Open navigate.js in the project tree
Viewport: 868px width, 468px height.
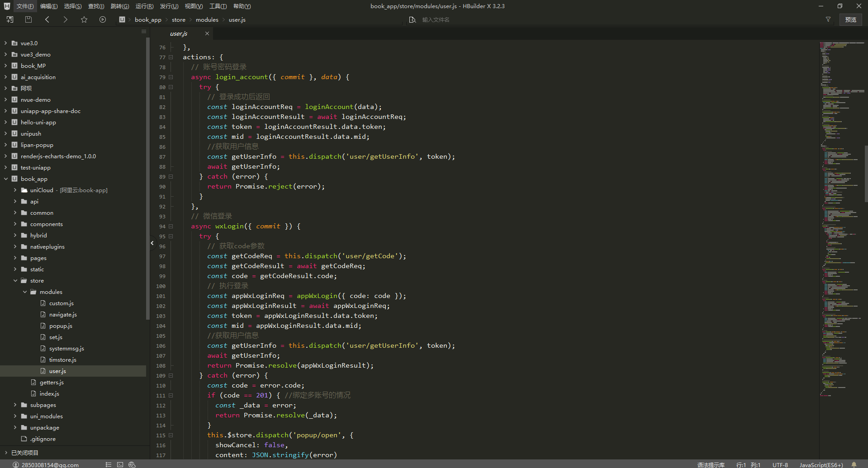(63, 315)
